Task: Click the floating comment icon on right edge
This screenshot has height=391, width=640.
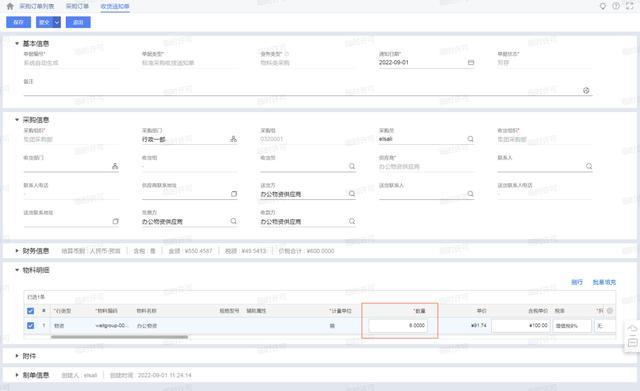Action: click(x=632, y=342)
